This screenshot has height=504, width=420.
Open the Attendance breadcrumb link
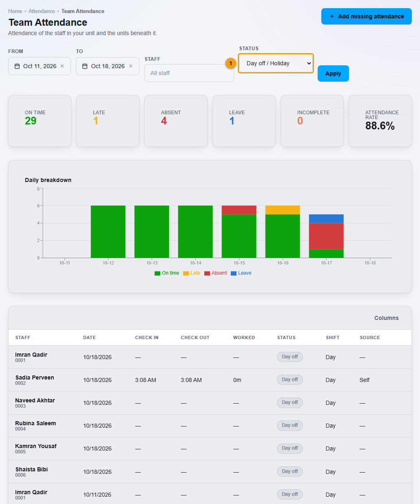point(42,11)
